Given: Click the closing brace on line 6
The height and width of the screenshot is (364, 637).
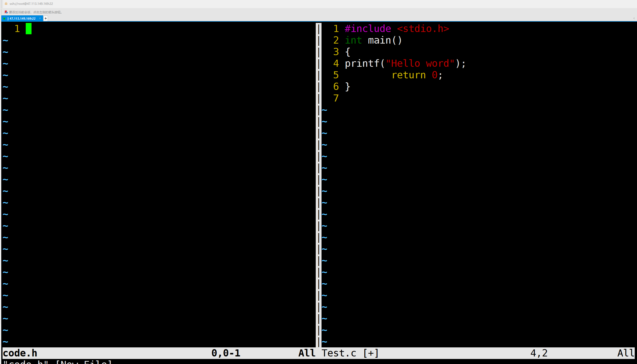Looking at the screenshot, I should point(348,87).
